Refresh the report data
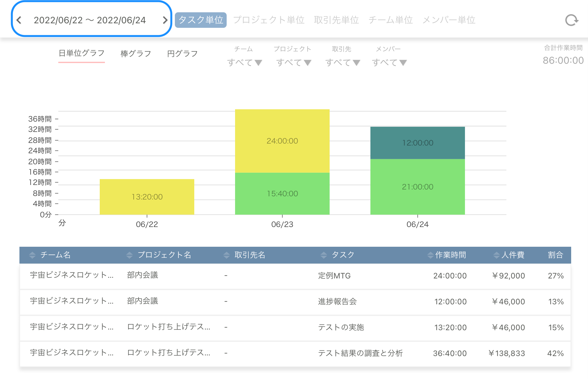This screenshot has width=588, height=379. [x=571, y=20]
